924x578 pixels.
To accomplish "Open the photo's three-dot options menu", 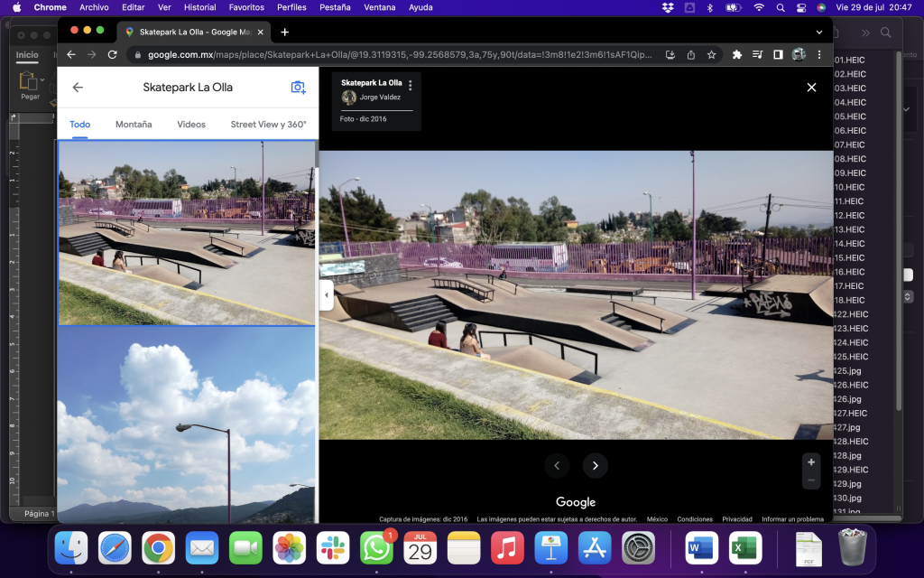I will click(x=411, y=86).
